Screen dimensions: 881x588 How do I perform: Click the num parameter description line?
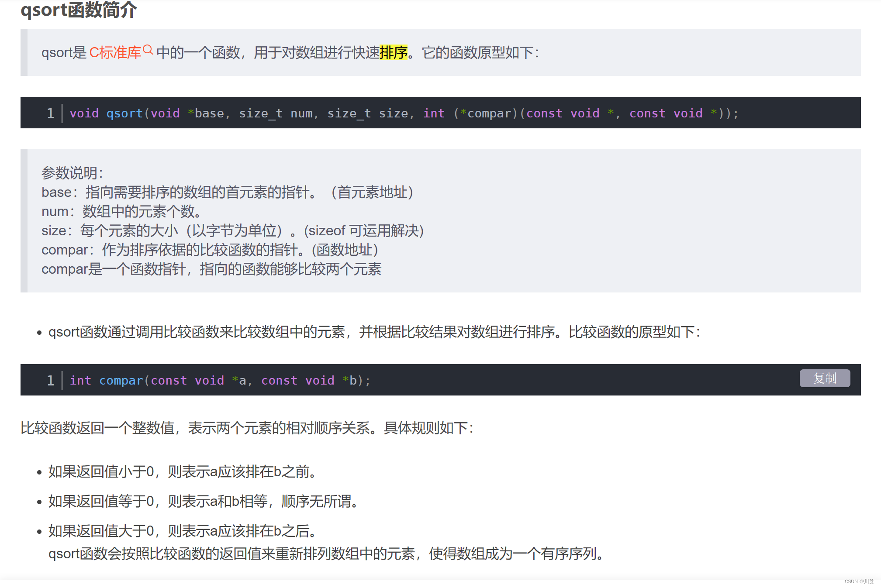122,211
